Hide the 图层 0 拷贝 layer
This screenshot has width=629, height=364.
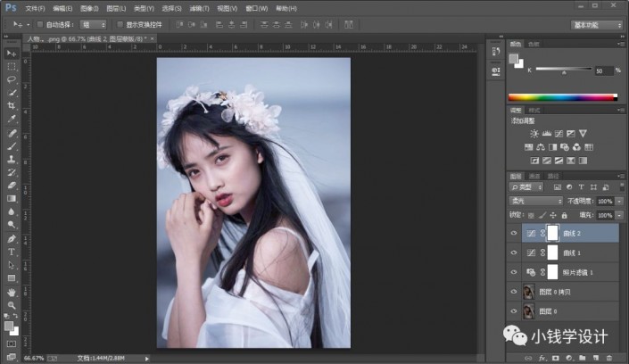coord(514,292)
